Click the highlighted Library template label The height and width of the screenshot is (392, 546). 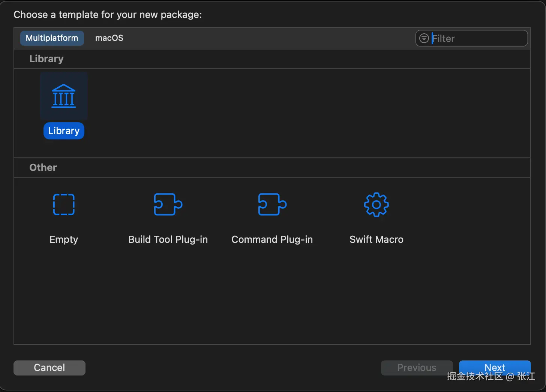64,131
